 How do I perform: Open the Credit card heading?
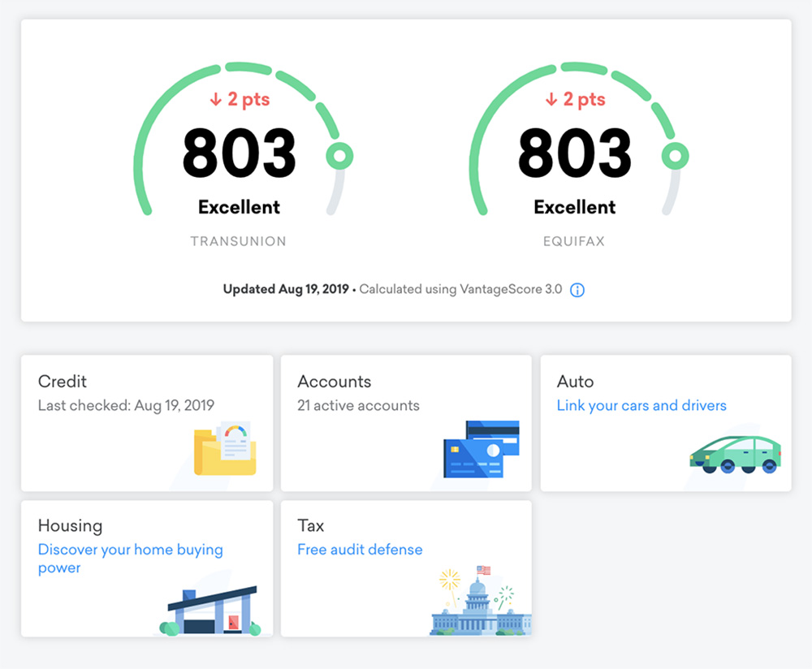[x=63, y=382]
